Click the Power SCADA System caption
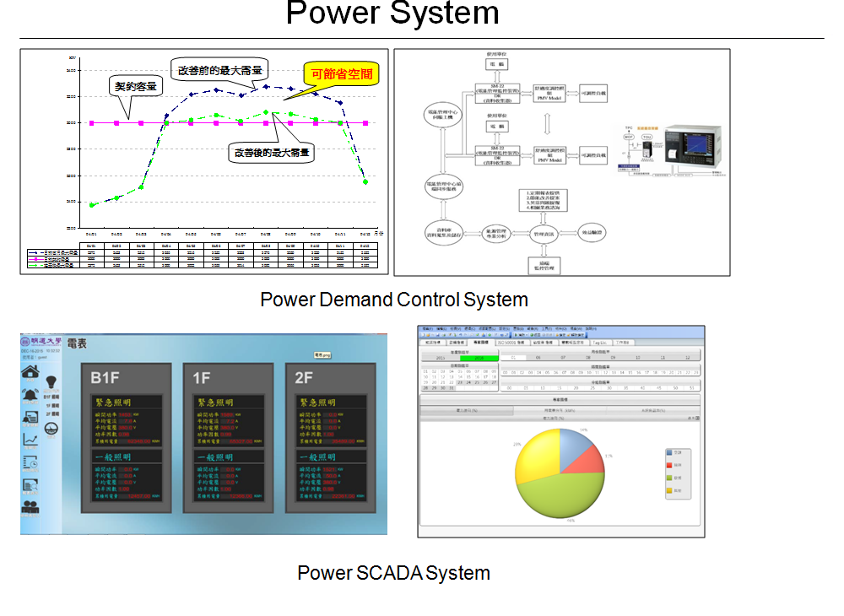 tap(393, 573)
